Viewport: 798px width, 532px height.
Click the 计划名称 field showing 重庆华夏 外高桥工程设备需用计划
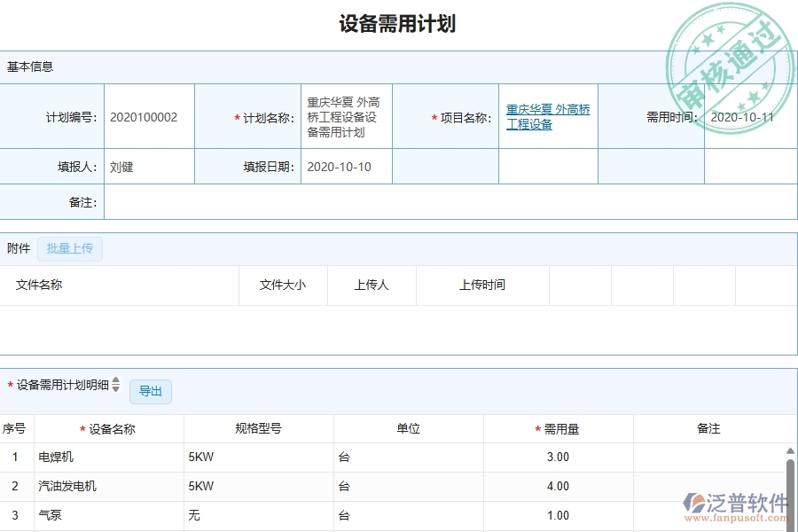pyautogui.click(x=345, y=116)
